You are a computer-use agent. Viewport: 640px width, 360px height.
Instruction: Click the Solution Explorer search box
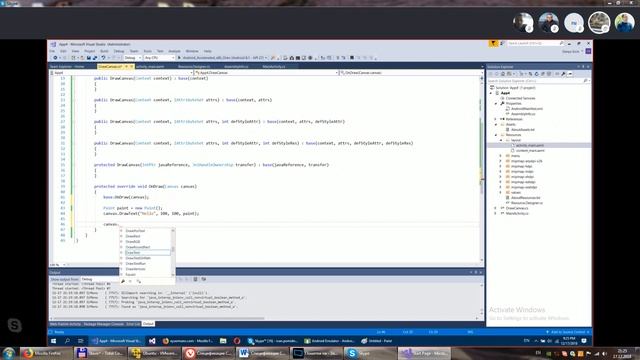pos(538,81)
